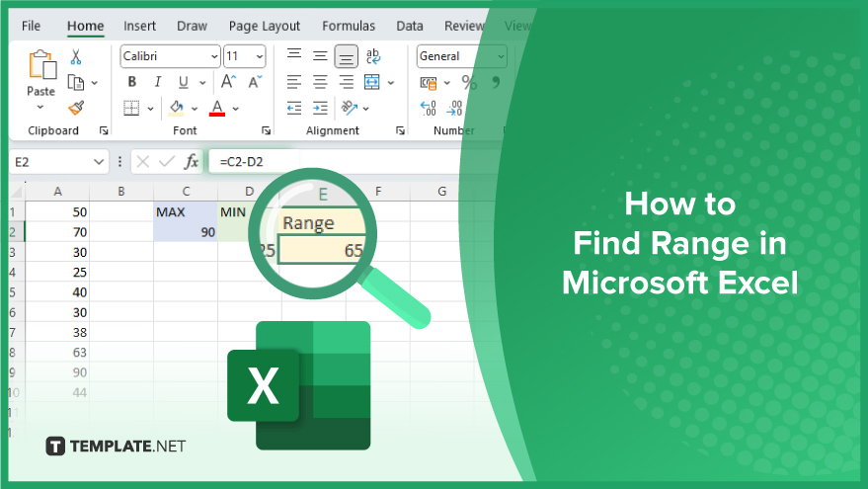
Task: Switch to the Insert tab
Action: click(x=139, y=26)
